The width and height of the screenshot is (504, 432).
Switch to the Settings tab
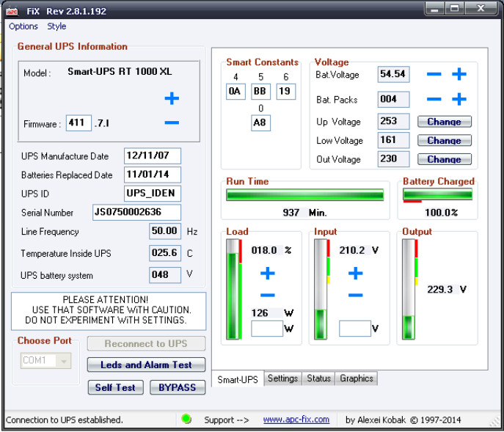tap(283, 378)
